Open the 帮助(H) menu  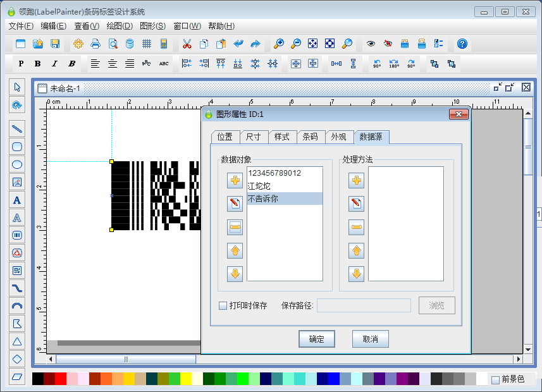pos(221,26)
